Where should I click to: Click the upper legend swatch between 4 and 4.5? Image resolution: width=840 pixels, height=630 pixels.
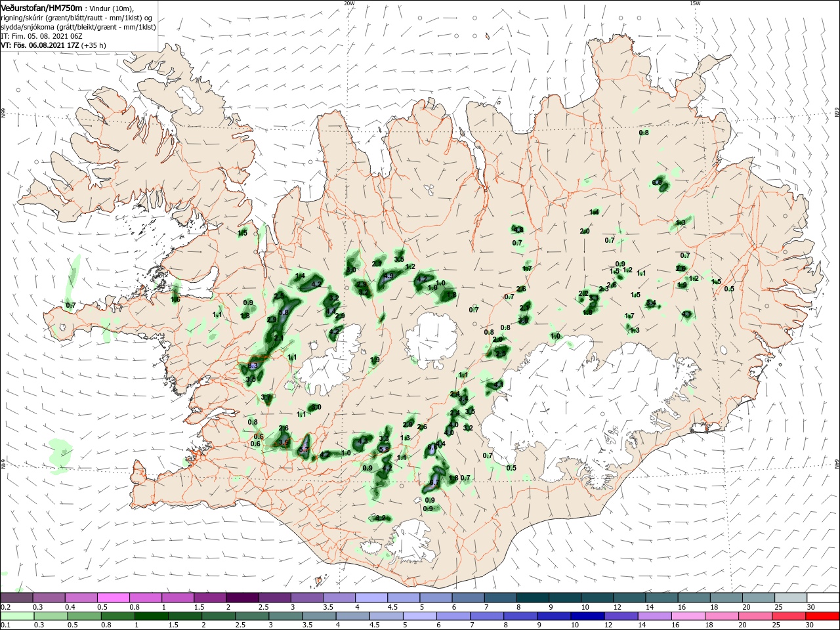click(x=372, y=598)
